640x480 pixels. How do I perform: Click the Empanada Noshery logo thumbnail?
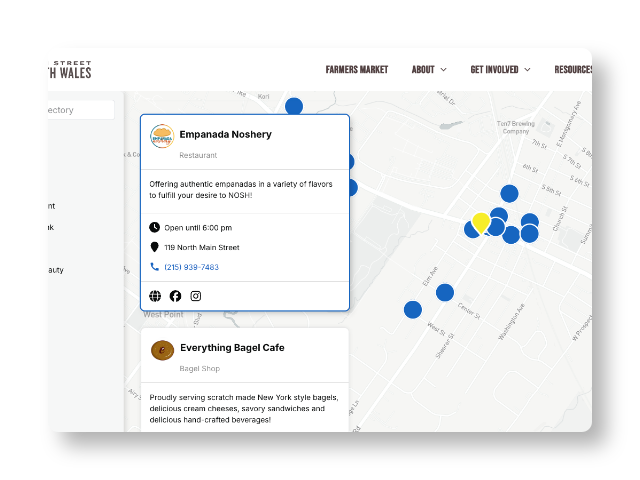162,136
